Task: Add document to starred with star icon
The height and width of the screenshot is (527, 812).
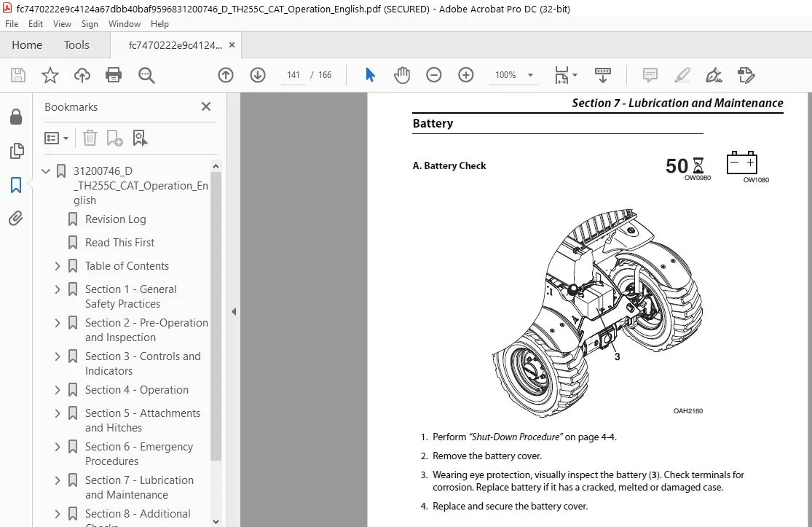Action: click(50, 75)
